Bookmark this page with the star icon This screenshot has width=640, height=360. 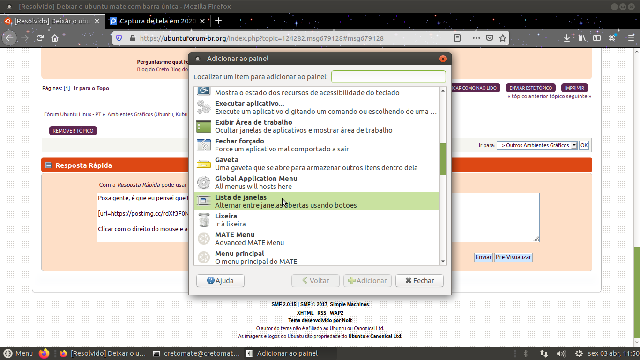pos(502,38)
